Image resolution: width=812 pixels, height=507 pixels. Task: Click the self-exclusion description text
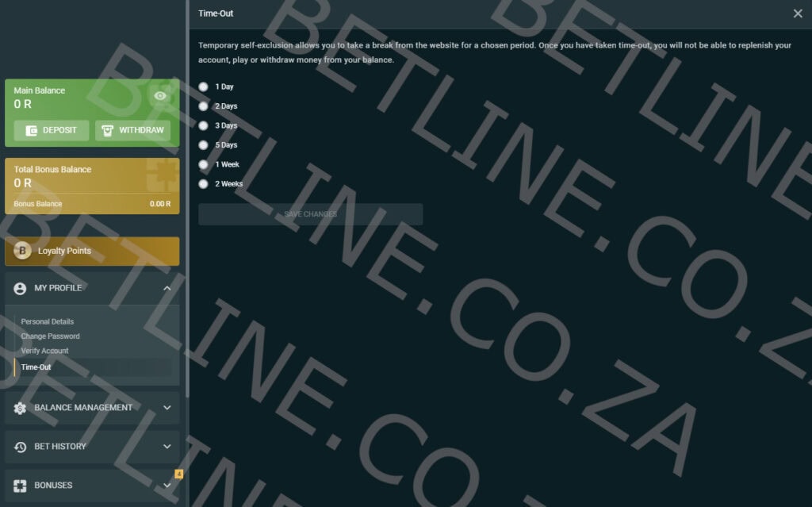(x=495, y=52)
